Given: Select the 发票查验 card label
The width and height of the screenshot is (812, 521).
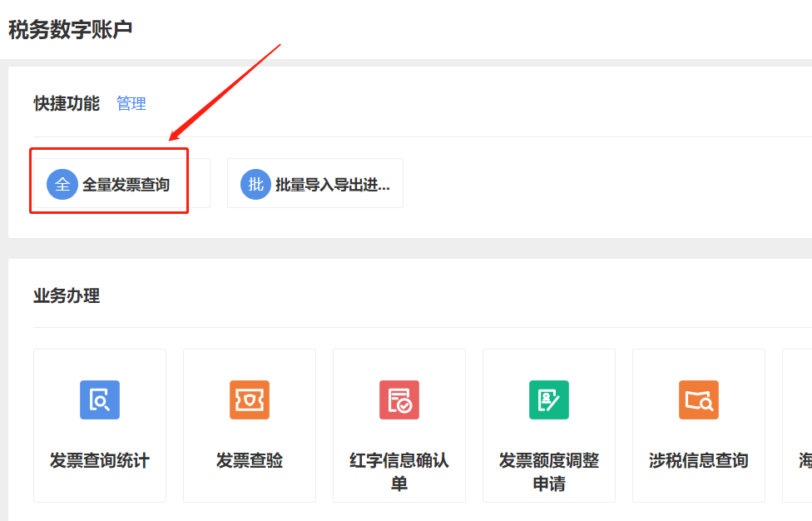Looking at the screenshot, I should click(x=250, y=460).
